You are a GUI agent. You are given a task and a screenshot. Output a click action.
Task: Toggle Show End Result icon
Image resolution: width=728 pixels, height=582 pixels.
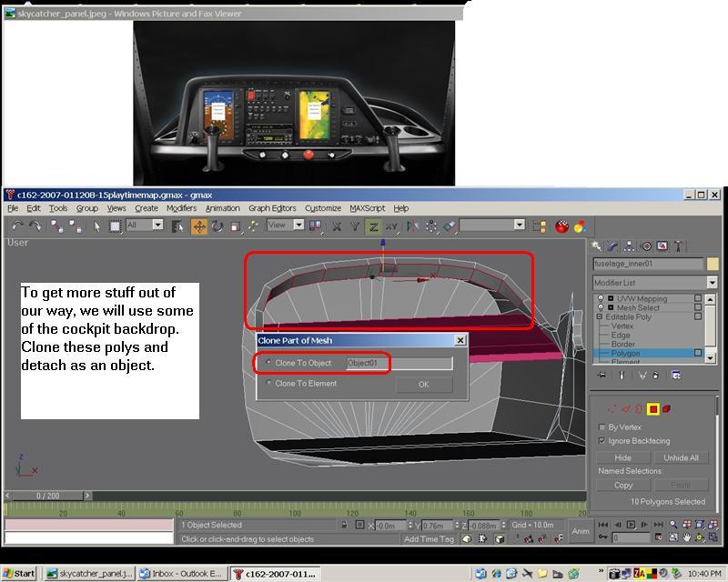pyautogui.click(x=622, y=375)
